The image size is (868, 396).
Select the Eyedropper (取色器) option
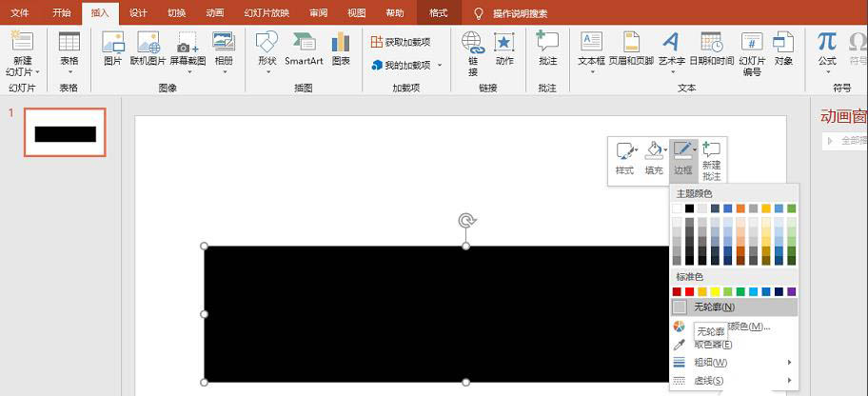pos(713,345)
